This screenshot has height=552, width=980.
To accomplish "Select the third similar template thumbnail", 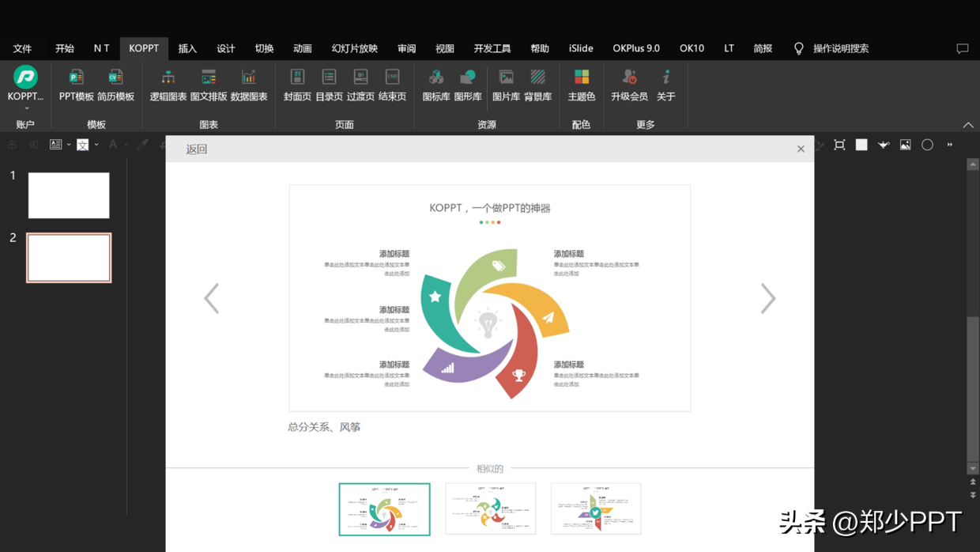I will click(x=596, y=509).
